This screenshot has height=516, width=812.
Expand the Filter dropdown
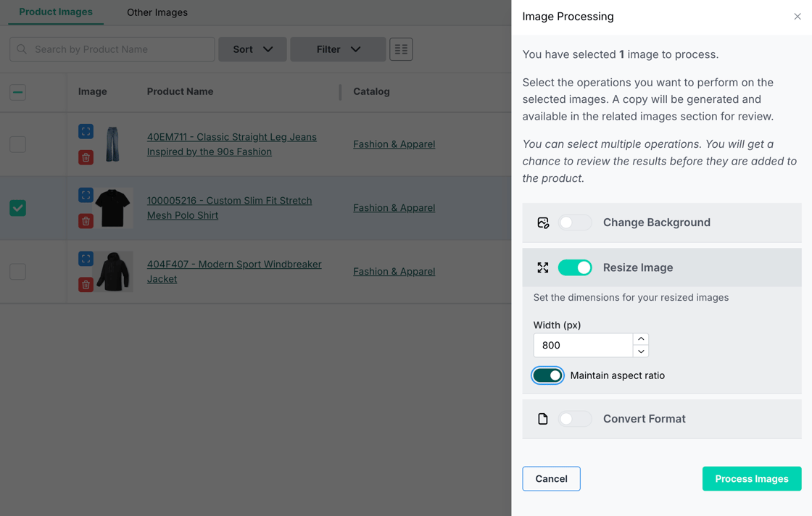(338, 49)
